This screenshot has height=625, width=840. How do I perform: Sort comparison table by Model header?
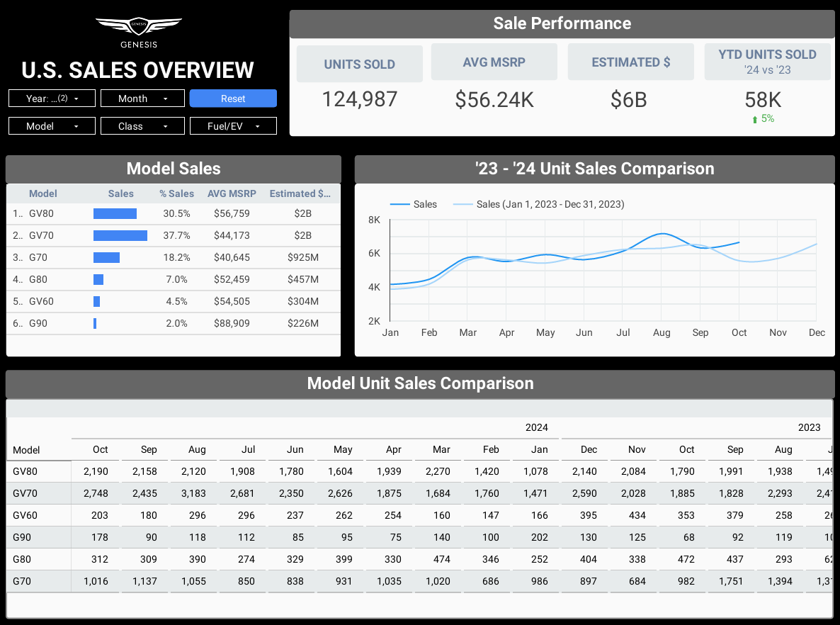click(26, 450)
